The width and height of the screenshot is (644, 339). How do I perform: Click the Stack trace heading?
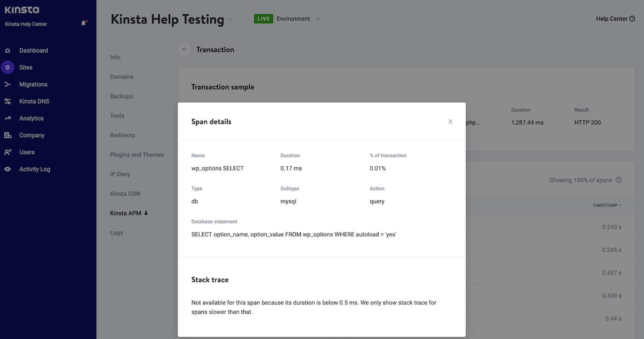[210, 280]
